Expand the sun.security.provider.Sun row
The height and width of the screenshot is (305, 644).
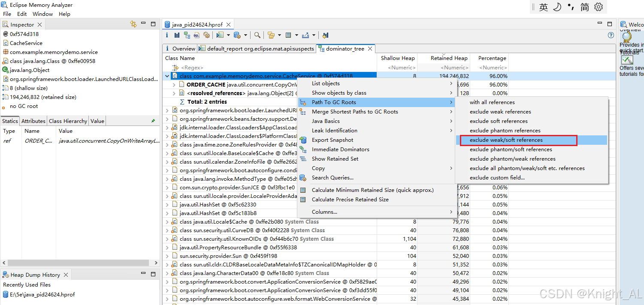pos(167,256)
